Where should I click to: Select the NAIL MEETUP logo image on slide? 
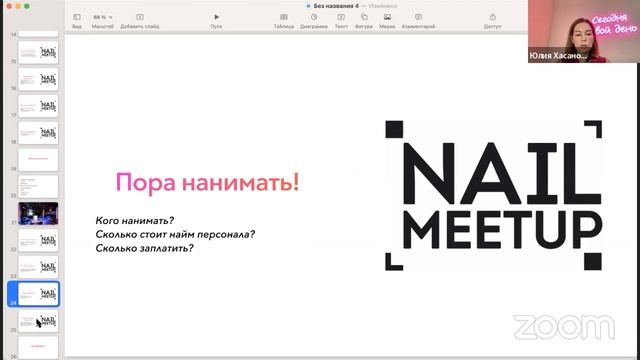click(493, 195)
